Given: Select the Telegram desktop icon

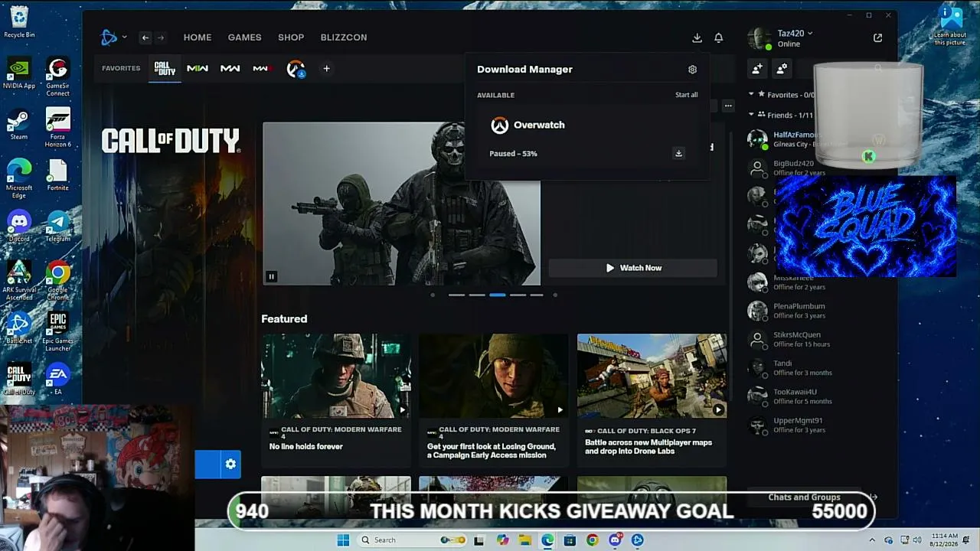Looking at the screenshot, I should [57, 227].
